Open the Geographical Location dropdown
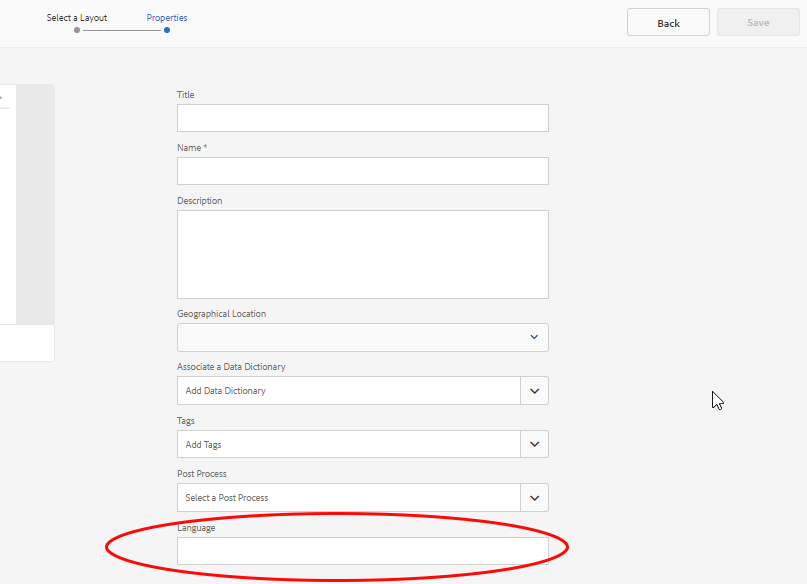The width and height of the screenshot is (807, 584). point(363,338)
